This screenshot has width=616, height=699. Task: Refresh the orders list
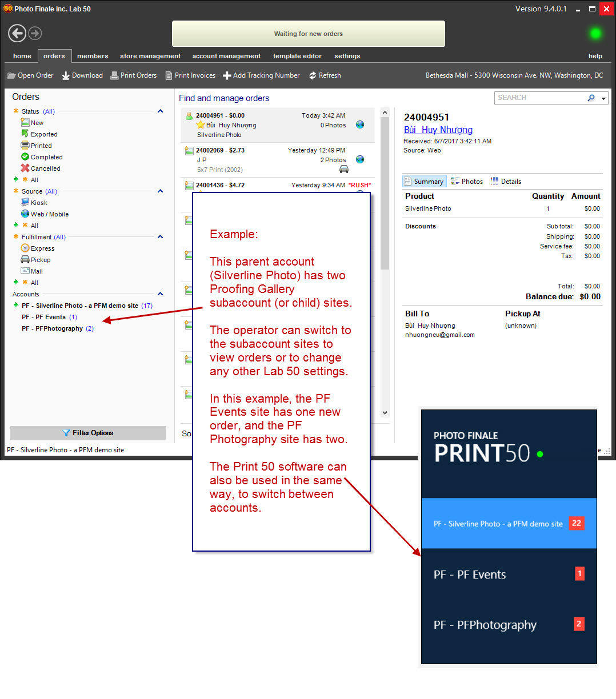325,75
